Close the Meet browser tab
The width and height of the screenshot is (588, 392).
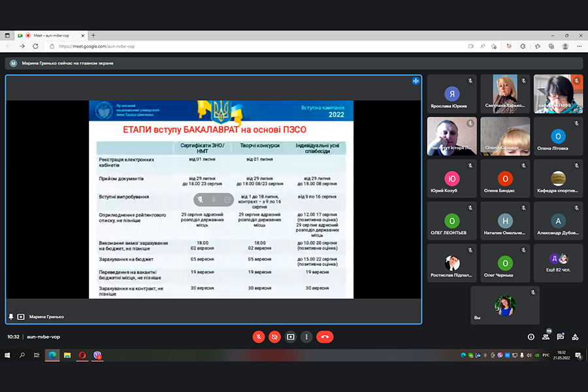[83, 36]
